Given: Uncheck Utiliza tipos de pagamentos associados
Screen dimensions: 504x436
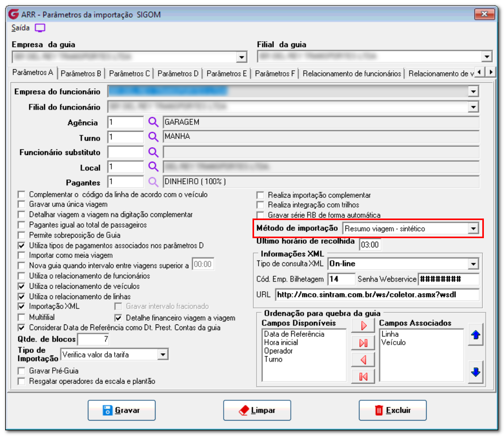Looking at the screenshot, I should click(x=22, y=245).
